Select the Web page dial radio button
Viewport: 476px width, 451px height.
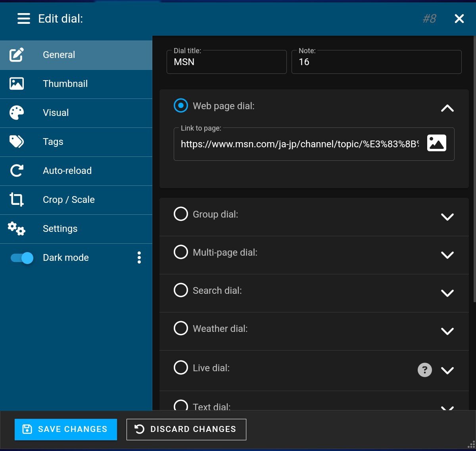tap(181, 106)
